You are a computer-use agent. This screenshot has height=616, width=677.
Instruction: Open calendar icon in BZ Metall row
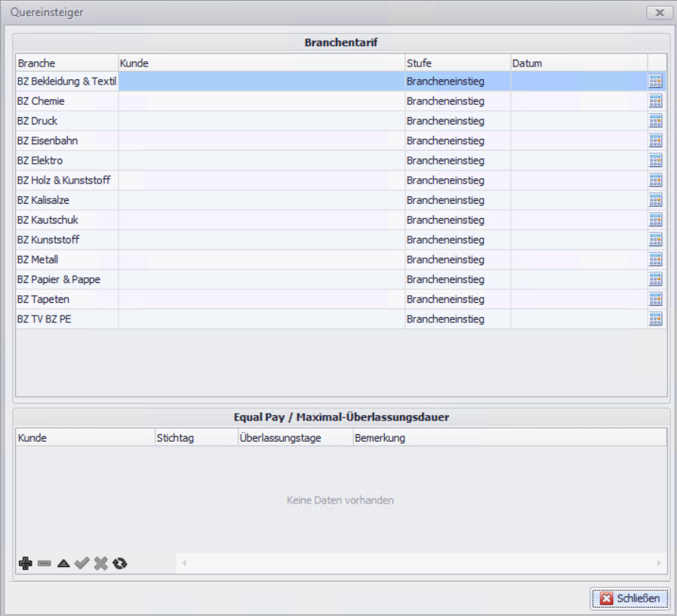point(655,260)
